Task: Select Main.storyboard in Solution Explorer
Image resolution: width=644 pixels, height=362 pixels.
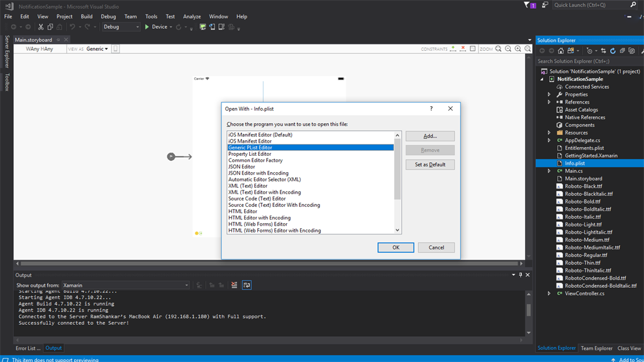Action: pyautogui.click(x=583, y=178)
